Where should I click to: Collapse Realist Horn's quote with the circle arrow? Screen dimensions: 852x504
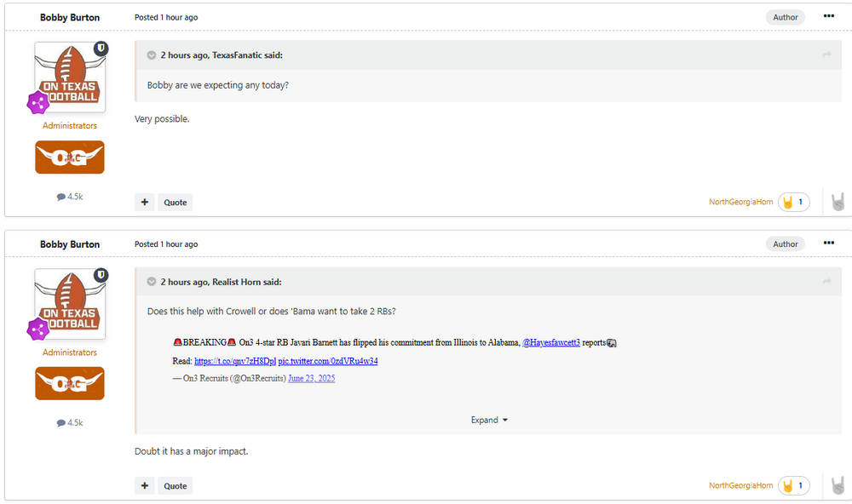pyautogui.click(x=152, y=282)
